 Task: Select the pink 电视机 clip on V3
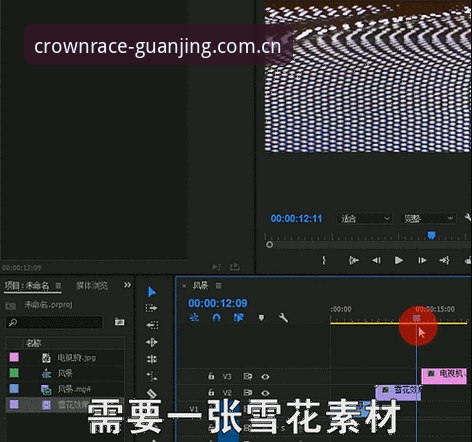(x=444, y=376)
